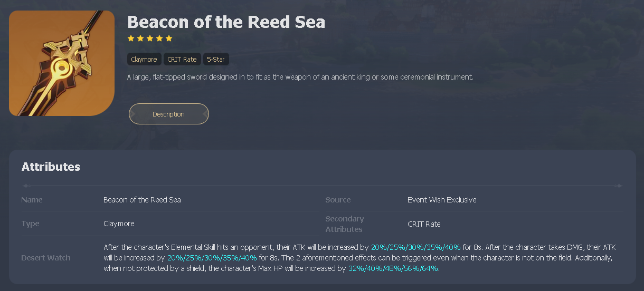Click the Name label in Attributes
This screenshot has width=644, height=291.
(x=32, y=200)
